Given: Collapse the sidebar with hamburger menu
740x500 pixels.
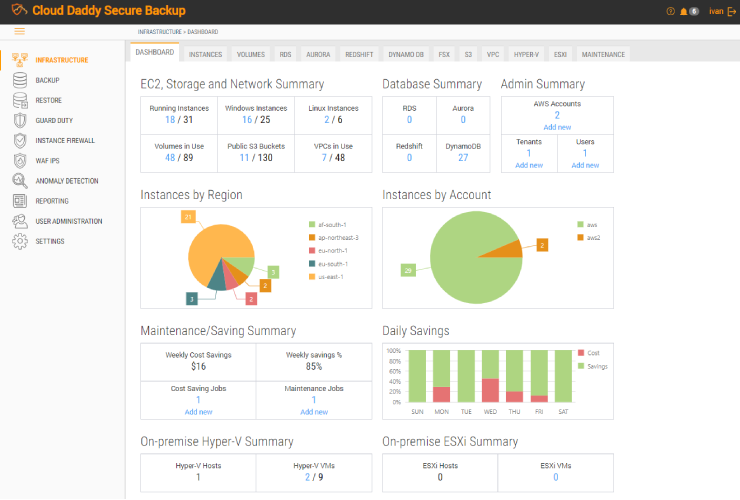Looking at the screenshot, I should (20, 32).
